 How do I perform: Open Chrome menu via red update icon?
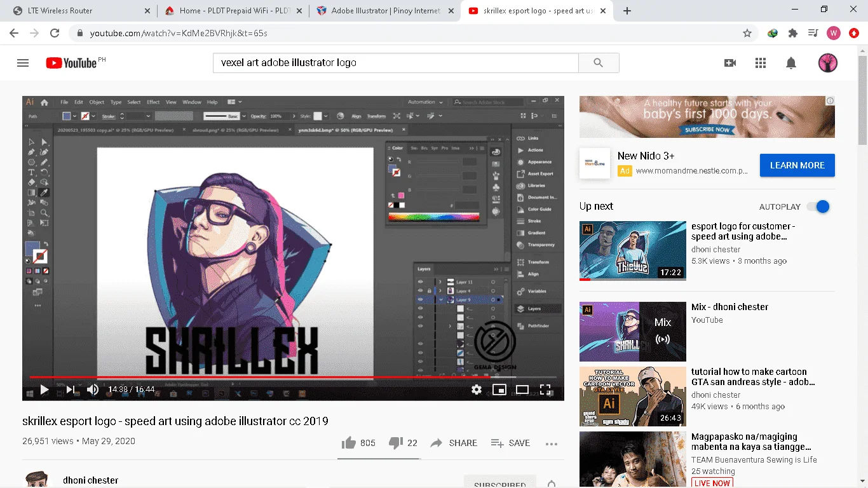click(x=854, y=33)
